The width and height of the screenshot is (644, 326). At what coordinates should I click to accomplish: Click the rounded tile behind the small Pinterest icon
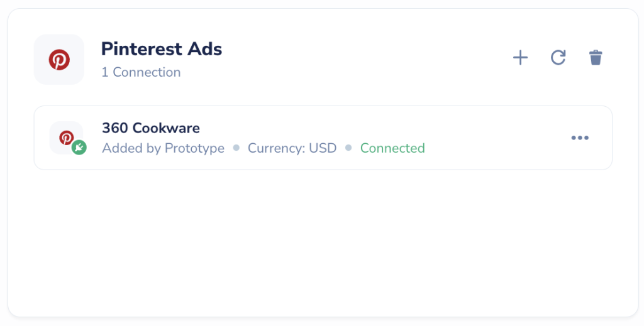click(66, 138)
